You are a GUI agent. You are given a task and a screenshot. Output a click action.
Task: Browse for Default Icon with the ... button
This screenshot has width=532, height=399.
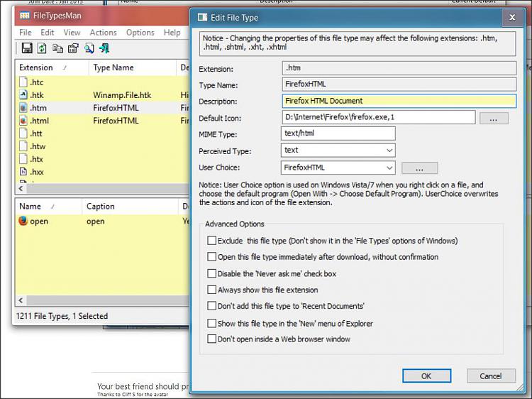coord(494,119)
